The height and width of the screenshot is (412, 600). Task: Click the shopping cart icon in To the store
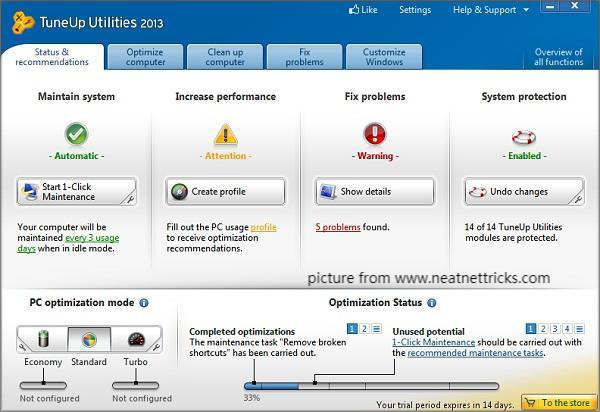[530, 403]
